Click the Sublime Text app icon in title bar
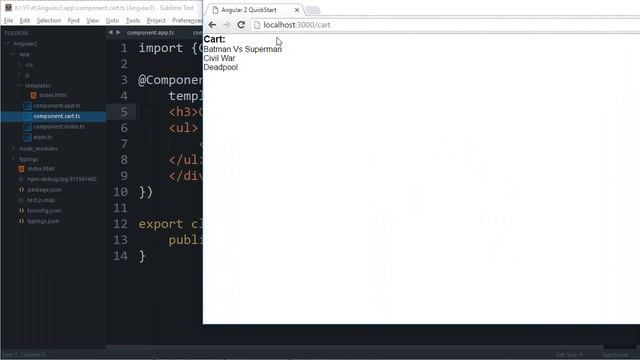 click(x=8, y=8)
